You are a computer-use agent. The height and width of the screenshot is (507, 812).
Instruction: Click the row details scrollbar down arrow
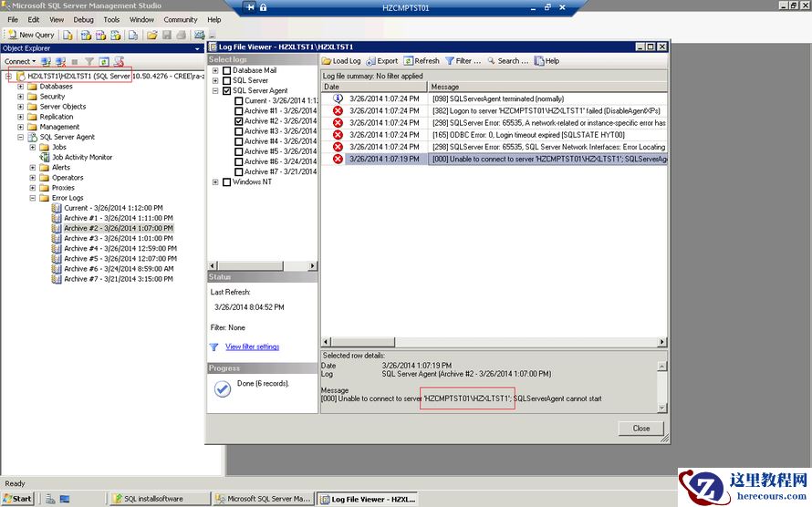click(x=661, y=408)
